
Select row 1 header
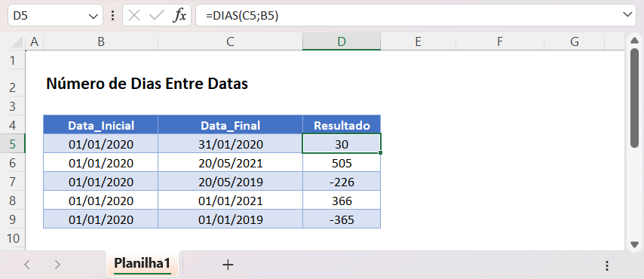click(12, 61)
